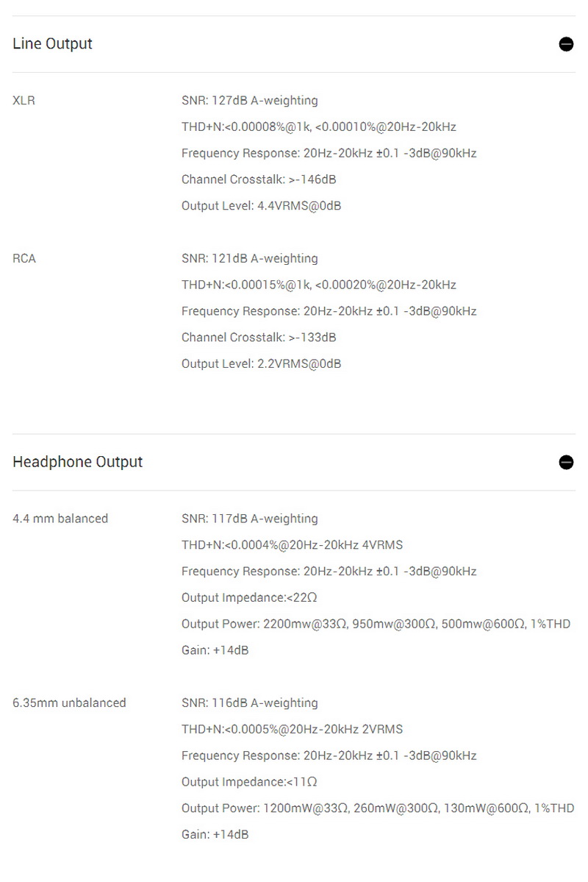Click the XLR Output Level 4.4VRMS line
This screenshot has height=882, width=588.
click(x=261, y=206)
